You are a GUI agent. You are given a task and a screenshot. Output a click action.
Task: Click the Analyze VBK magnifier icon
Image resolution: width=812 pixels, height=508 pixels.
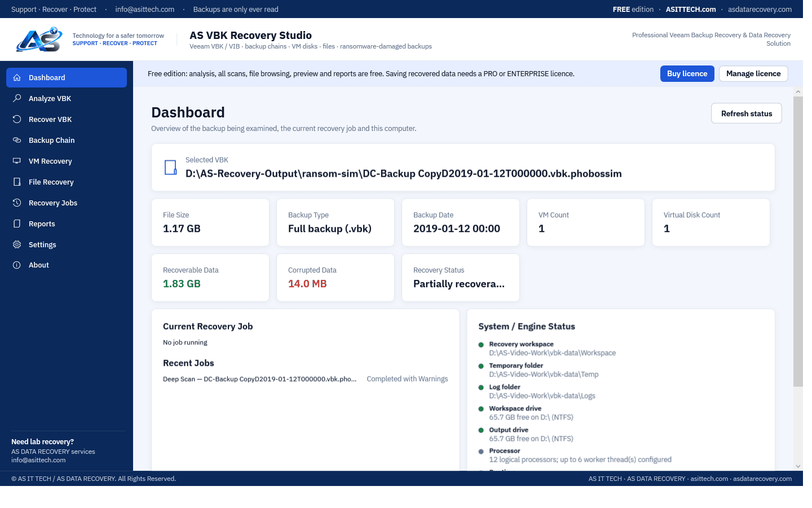click(17, 98)
